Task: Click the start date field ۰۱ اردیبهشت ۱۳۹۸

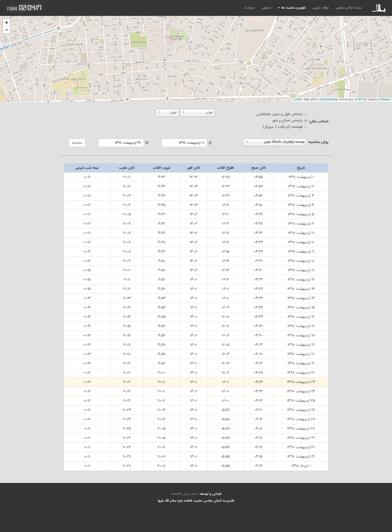Action: (184, 143)
